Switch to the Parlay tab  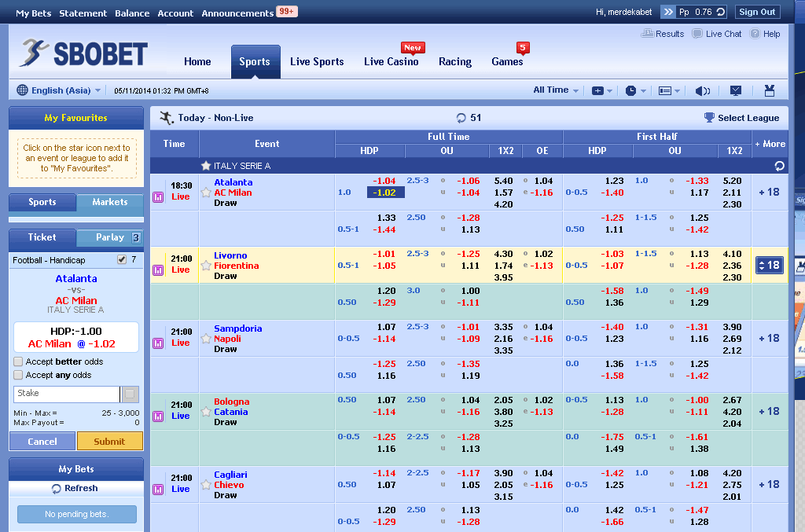[110, 237]
